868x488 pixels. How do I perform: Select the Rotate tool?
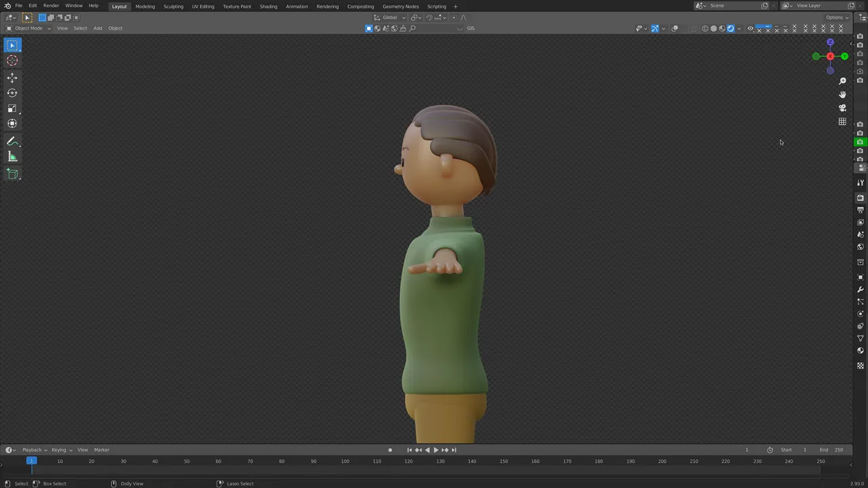click(x=12, y=93)
